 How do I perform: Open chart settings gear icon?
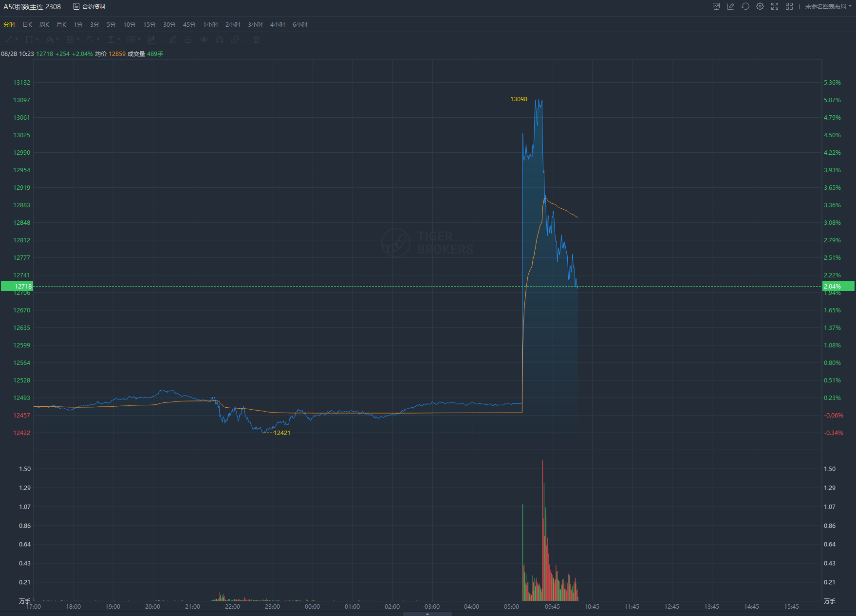coord(760,6)
